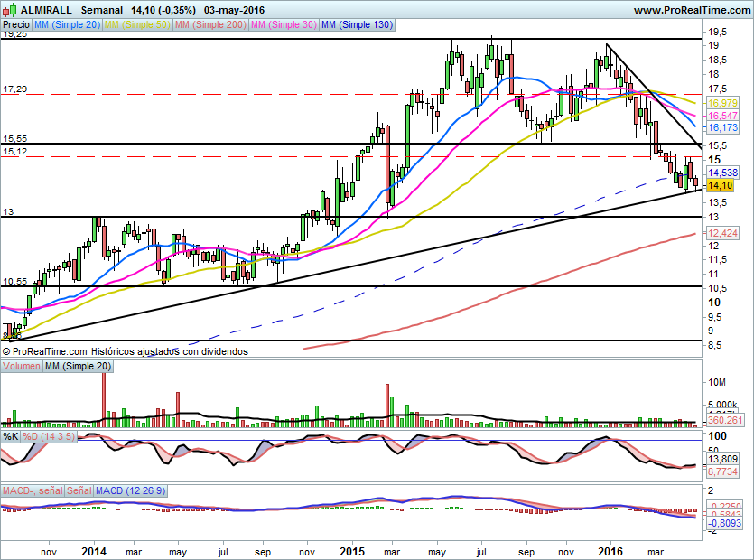Select the MM (Simple 130) label
This screenshot has width=754, height=560.
pyautogui.click(x=357, y=24)
